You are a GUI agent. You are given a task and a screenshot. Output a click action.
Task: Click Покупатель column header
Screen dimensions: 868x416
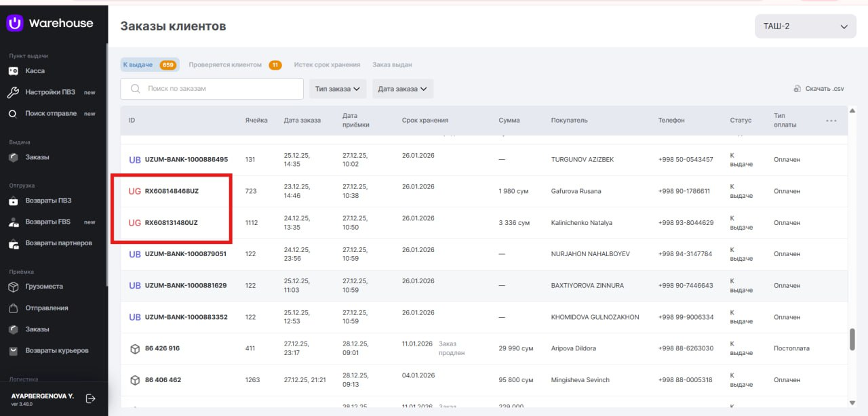point(570,121)
